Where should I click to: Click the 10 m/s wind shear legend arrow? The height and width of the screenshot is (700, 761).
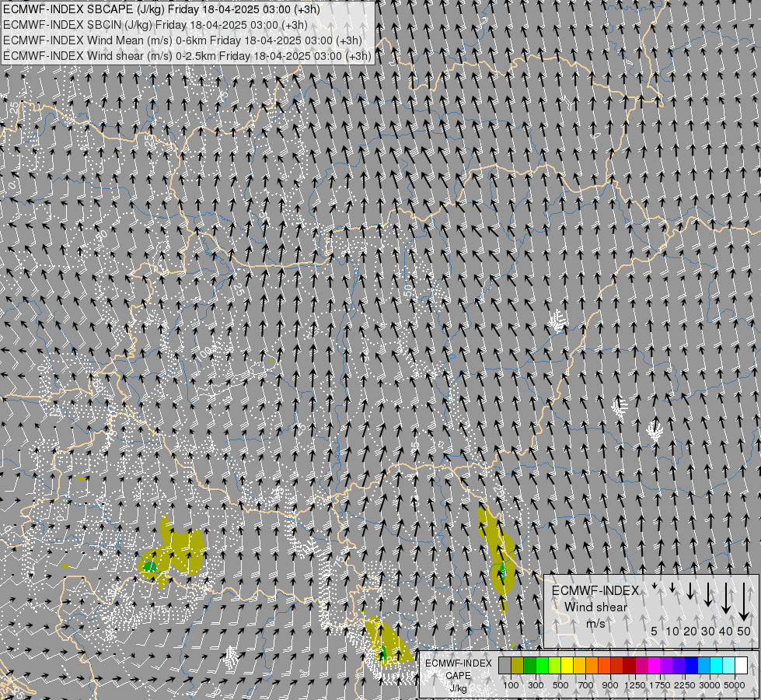pyautogui.click(x=672, y=588)
